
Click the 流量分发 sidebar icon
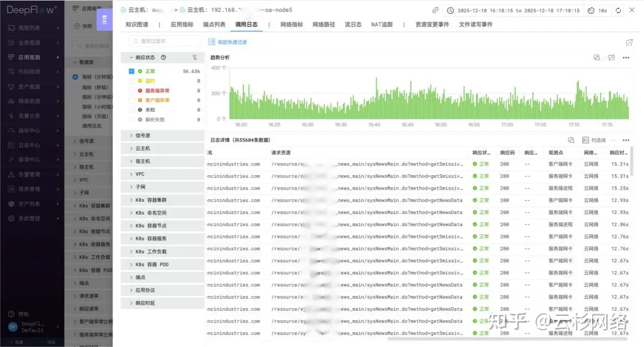11,116
